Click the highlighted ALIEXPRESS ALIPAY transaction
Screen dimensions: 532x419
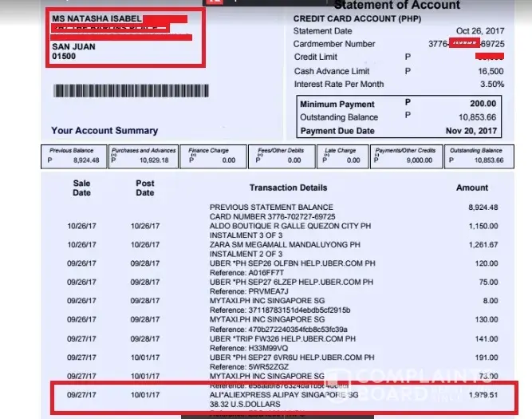284,397
